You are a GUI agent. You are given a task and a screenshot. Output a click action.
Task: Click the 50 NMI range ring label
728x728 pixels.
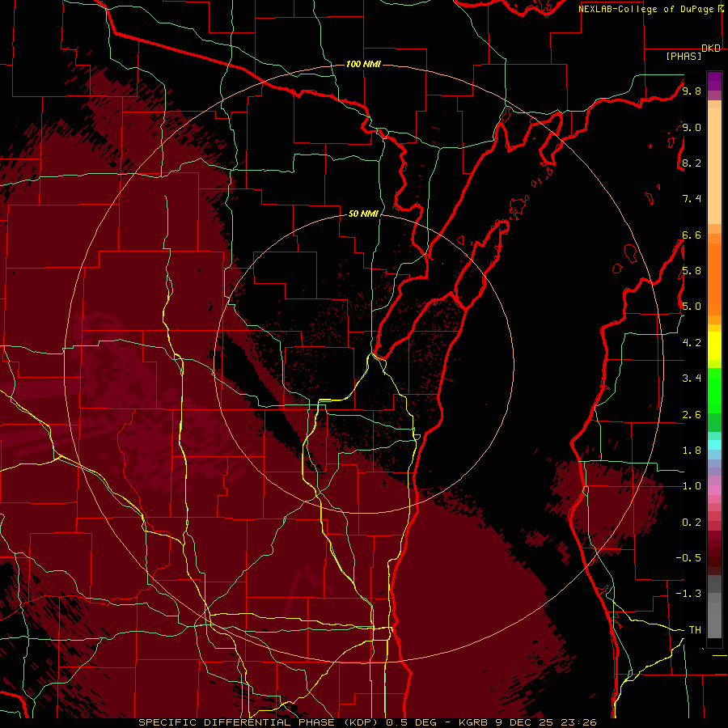pyautogui.click(x=363, y=214)
